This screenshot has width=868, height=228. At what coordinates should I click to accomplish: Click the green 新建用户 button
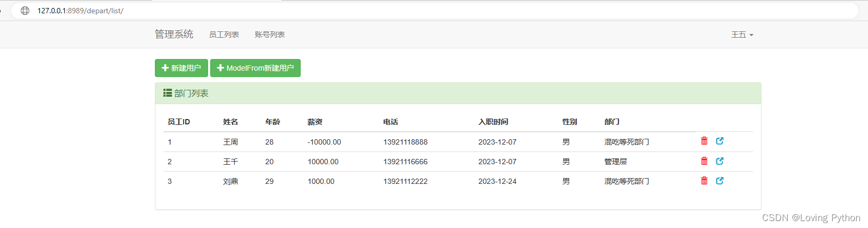[181, 68]
